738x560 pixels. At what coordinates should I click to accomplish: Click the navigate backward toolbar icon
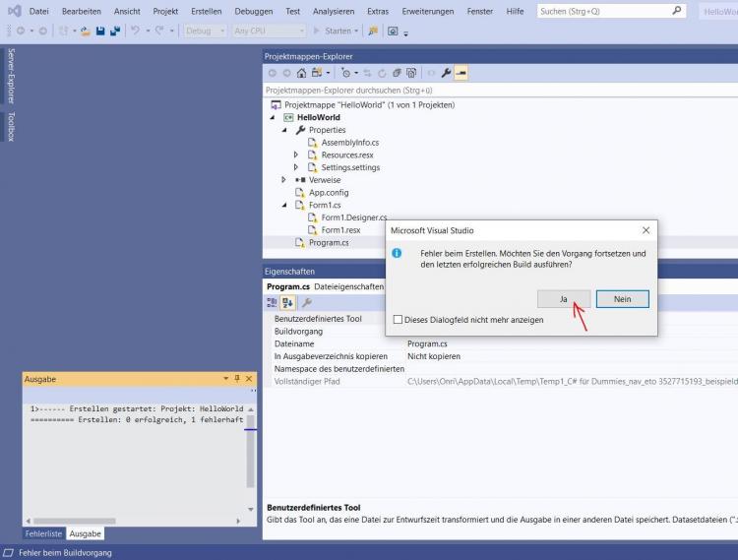pyautogui.click(x=21, y=31)
